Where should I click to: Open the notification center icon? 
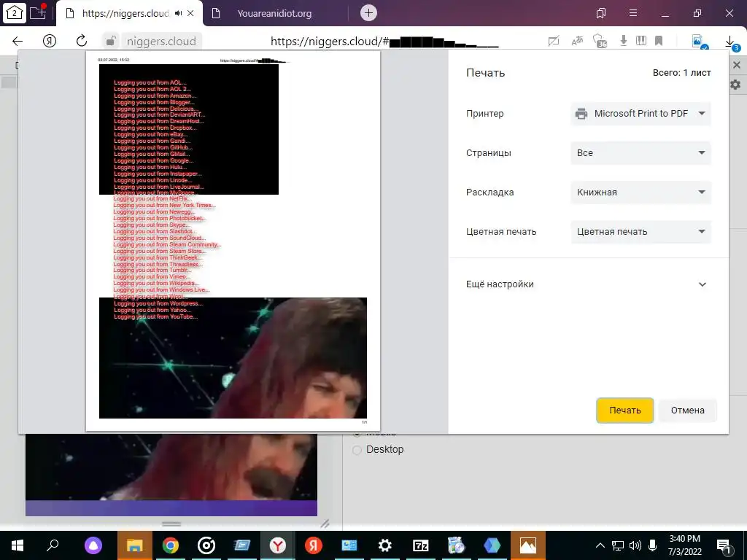[x=724, y=546]
